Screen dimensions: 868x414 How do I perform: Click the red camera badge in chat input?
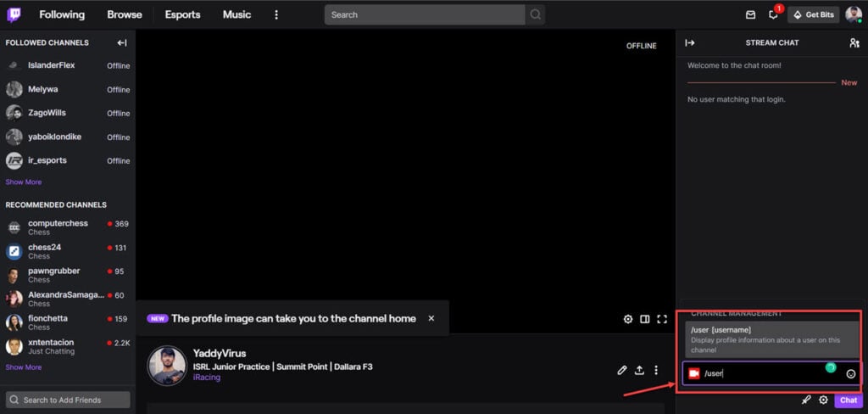(x=694, y=373)
